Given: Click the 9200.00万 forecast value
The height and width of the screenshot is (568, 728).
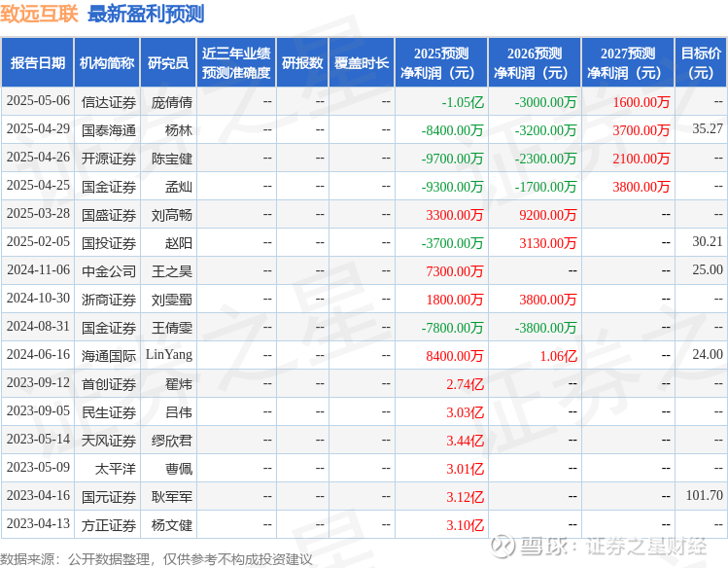Looking at the screenshot, I should (x=548, y=216).
